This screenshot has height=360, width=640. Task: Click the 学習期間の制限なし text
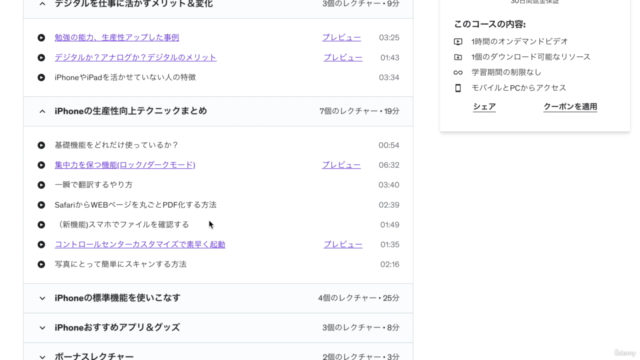click(x=506, y=73)
